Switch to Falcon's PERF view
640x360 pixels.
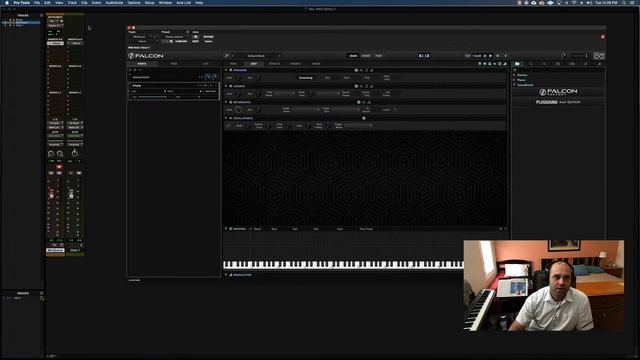378,56
